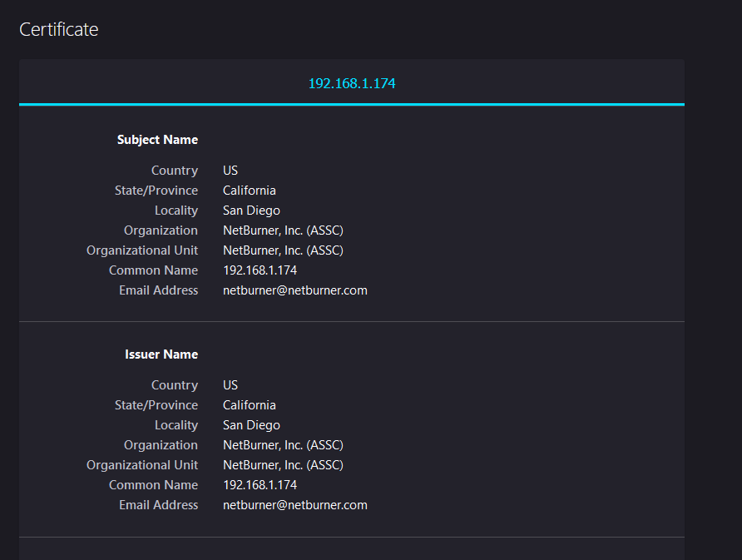Screen dimensions: 742x560
Task: Click the Locality label under Subject Name
Action: 176,211
